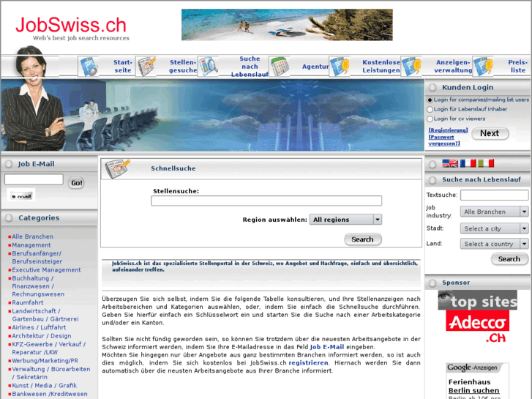Image resolution: width=532 pixels, height=399 pixels.
Task: Select Login for companies/mailing list users
Action: click(x=430, y=100)
